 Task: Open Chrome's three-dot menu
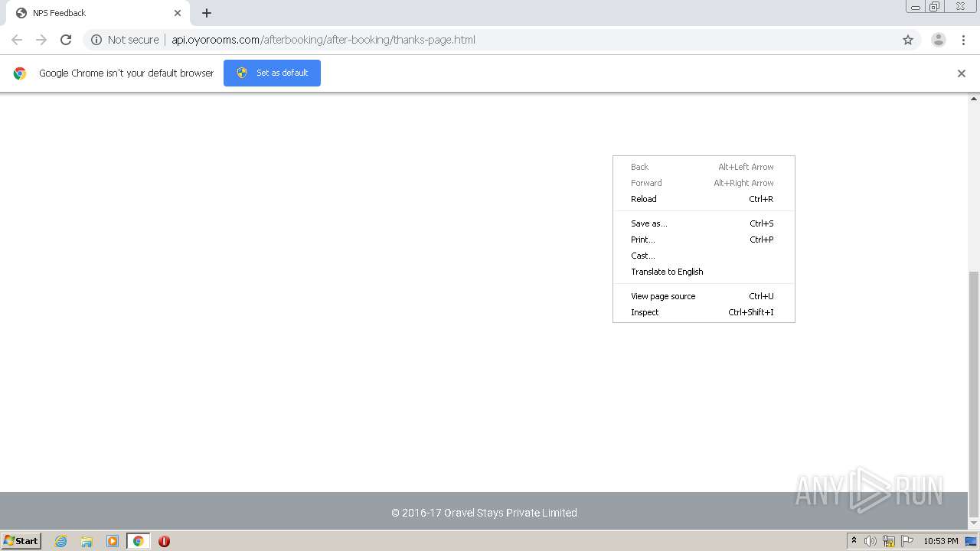(x=964, y=40)
